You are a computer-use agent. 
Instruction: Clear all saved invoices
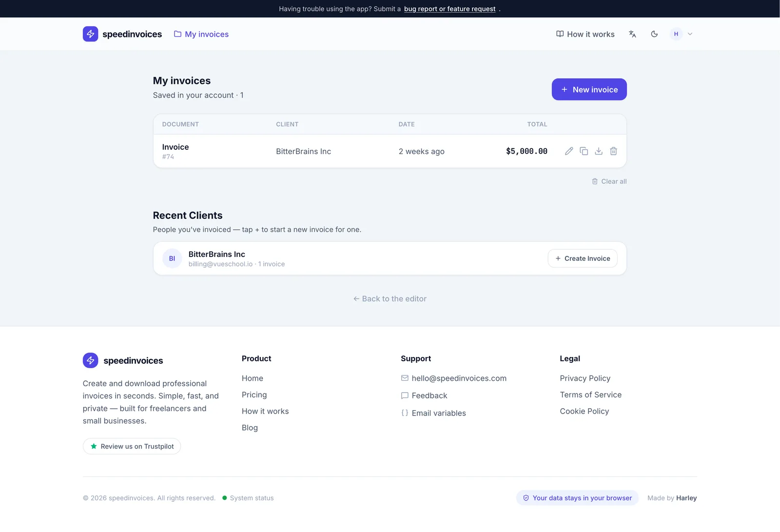(609, 181)
